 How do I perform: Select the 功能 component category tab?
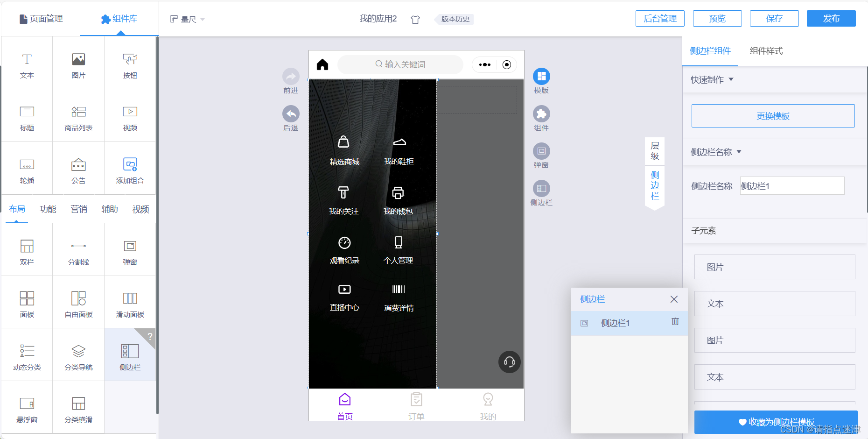[x=48, y=209]
